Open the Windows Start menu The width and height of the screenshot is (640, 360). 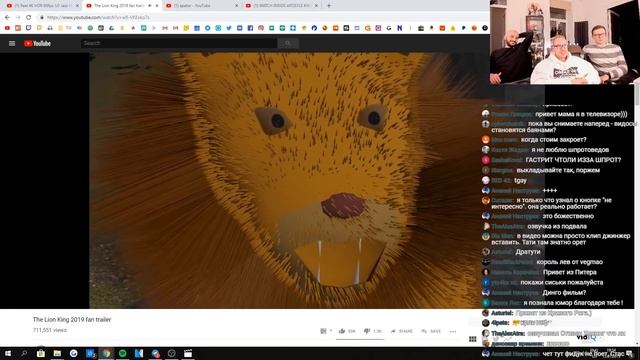click(x=8, y=353)
